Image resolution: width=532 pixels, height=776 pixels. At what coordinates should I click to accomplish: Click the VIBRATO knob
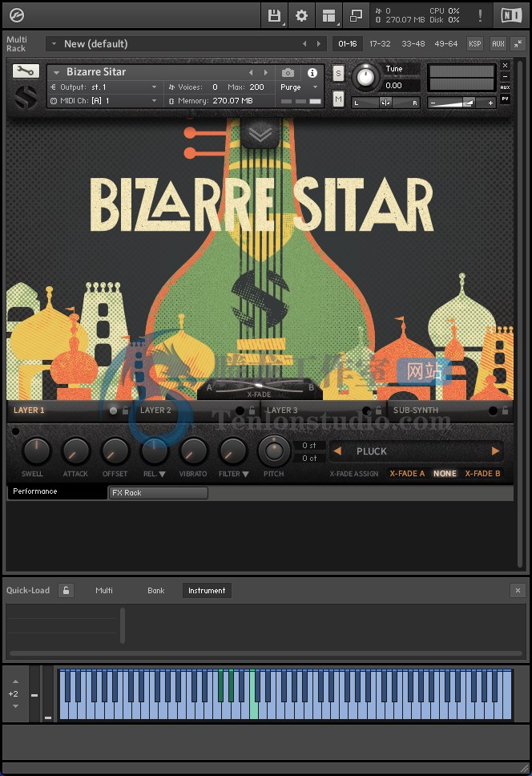pos(193,451)
